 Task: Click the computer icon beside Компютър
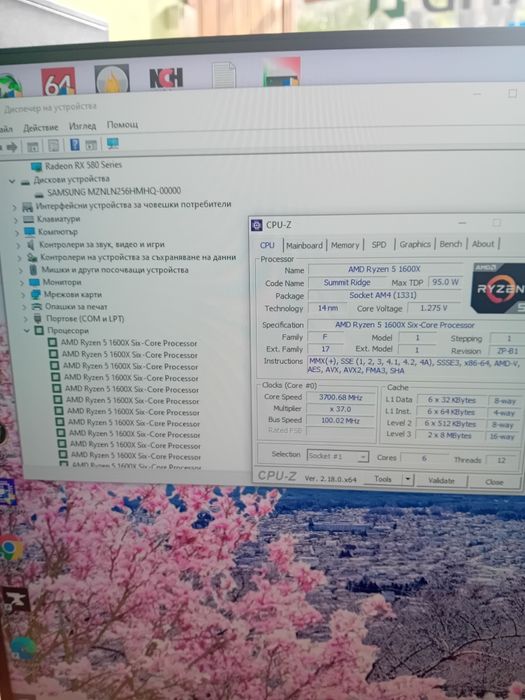pos(29,232)
